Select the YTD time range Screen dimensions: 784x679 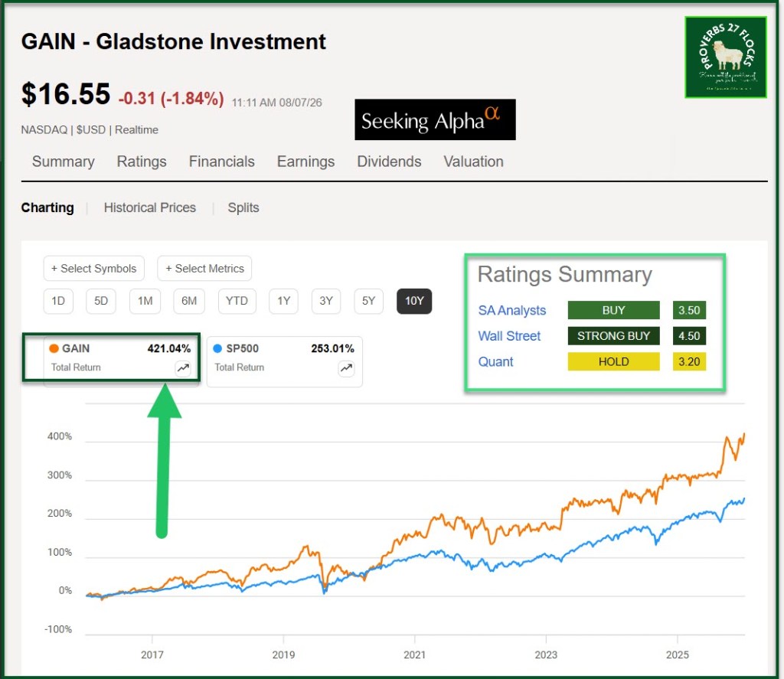pyautogui.click(x=237, y=301)
